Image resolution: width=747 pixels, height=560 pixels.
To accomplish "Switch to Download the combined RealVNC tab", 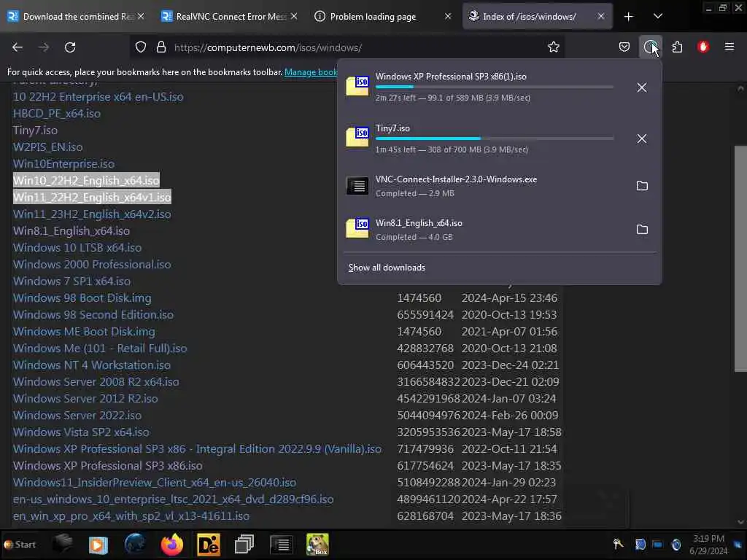I will [76, 17].
